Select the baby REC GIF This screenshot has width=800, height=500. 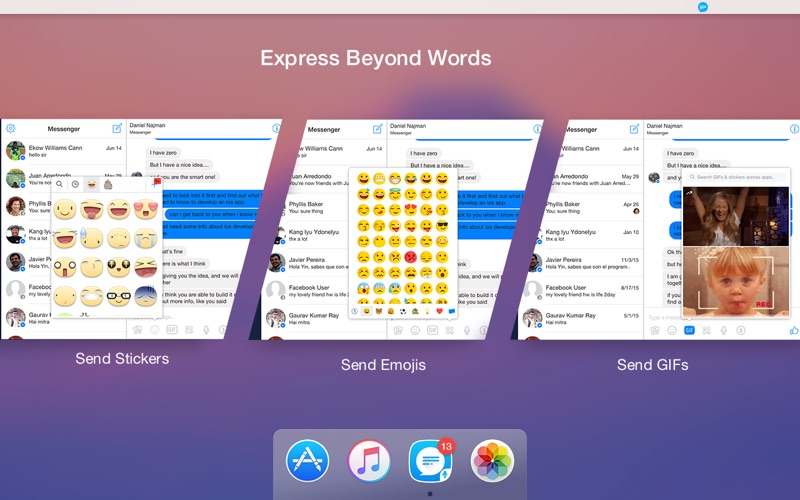[x=736, y=282]
